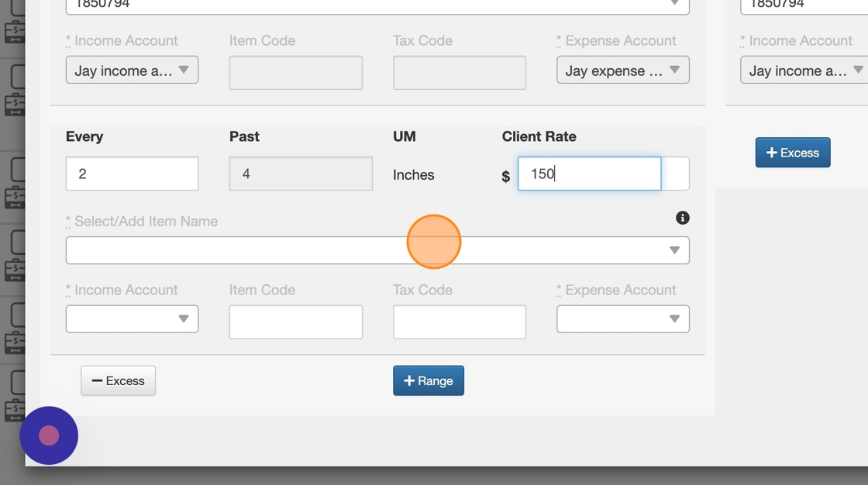Click the purple circular floating button
Viewport: 868px width, 485px height.
[x=49, y=435]
